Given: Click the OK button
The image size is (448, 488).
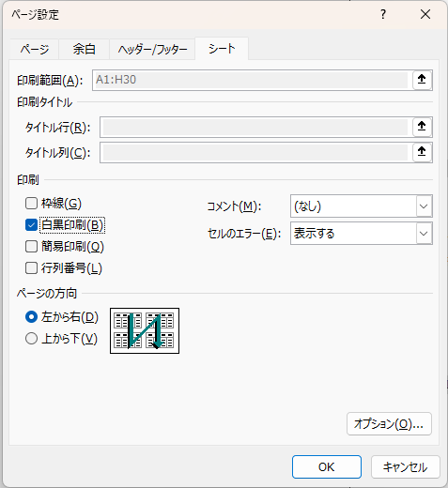Looking at the screenshot, I should coord(327,466).
